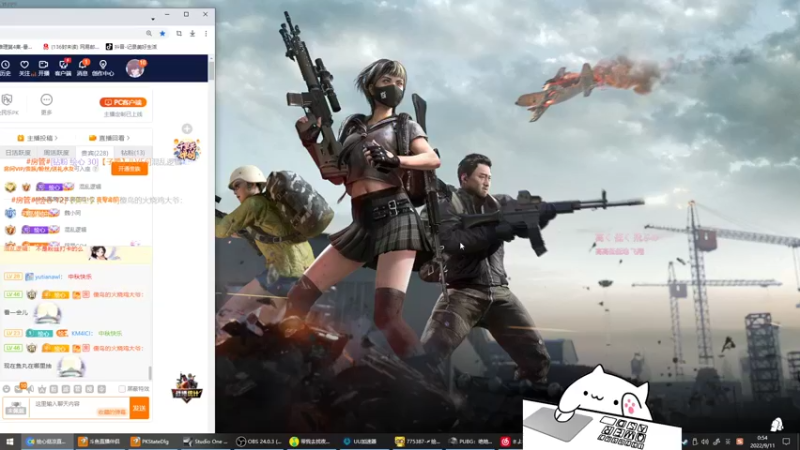Click username KM4ICI in chat
This screenshot has width=800, height=450.
pos(82,333)
